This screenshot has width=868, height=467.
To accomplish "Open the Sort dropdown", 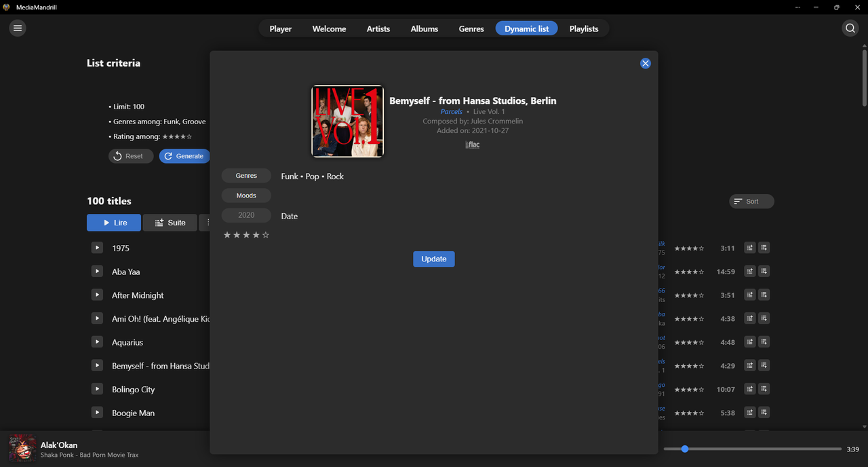I will coord(751,202).
